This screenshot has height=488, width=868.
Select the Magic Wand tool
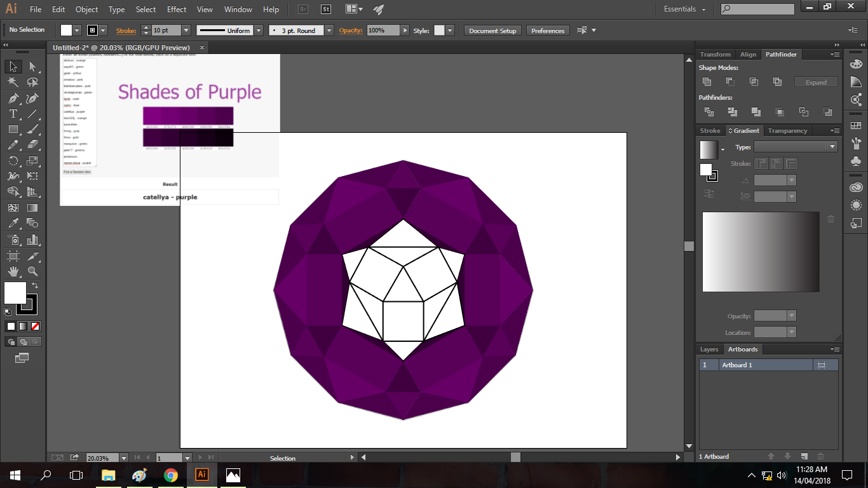click(13, 82)
